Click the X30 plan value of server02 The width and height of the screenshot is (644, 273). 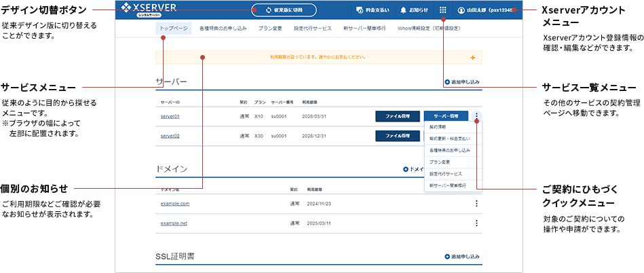click(x=259, y=136)
